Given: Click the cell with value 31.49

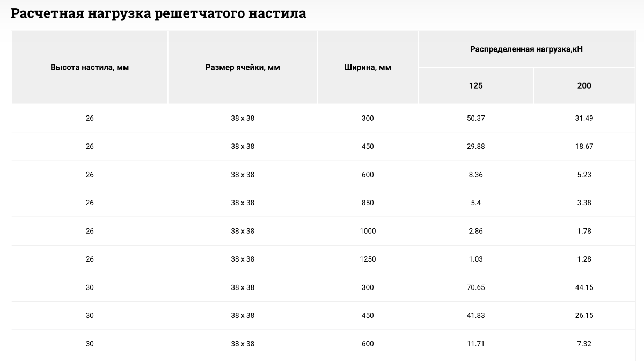Looking at the screenshot, I should pyautogui.click(x=584, y=118).
